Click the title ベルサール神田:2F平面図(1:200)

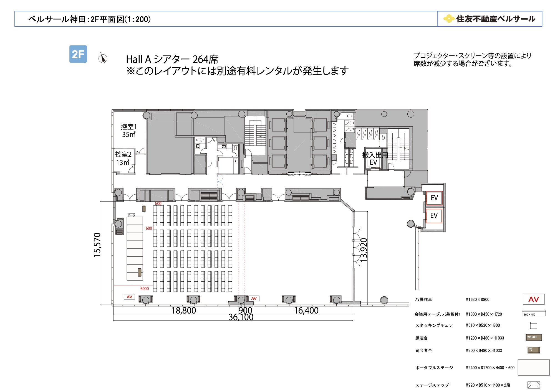pyautogui.click(x=90, y=19)
